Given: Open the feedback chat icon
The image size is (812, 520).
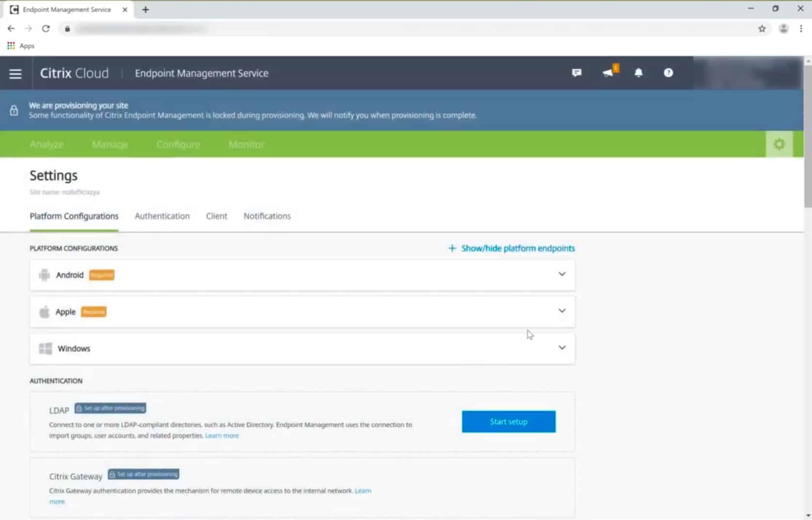Looking at the screenshot, I should click(x=577, y=73).
